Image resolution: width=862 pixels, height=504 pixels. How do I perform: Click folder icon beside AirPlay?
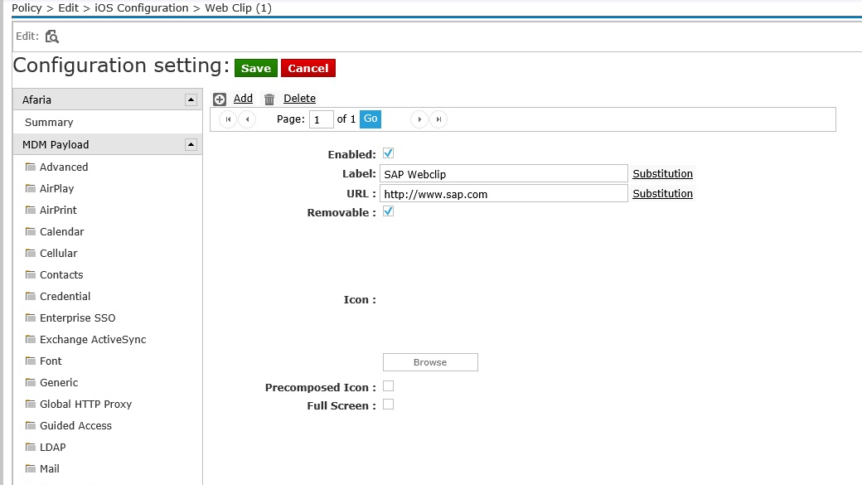pyautogui.click(x=31, y=188)
